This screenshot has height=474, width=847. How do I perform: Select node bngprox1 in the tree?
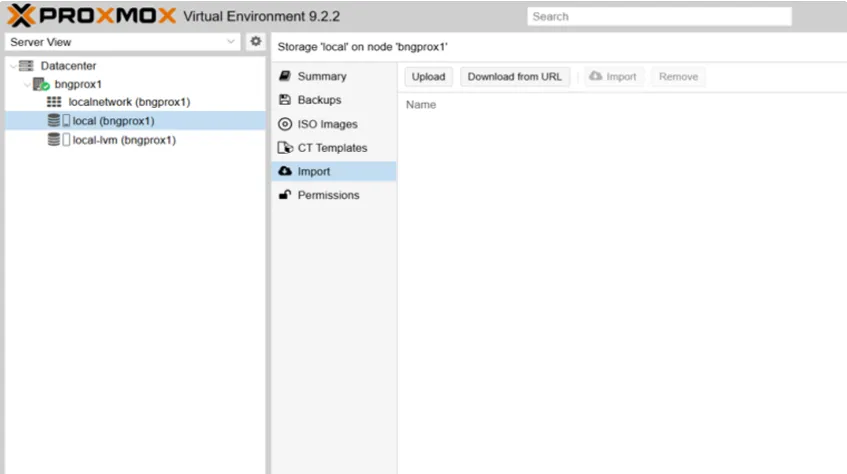coord(78,84)
